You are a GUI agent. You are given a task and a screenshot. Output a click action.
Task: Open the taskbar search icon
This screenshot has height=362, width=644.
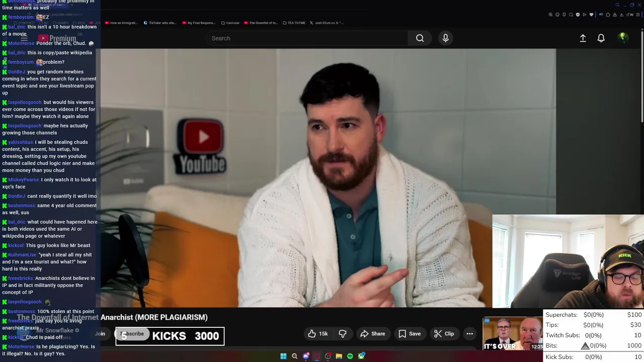[x=295, y=356]
